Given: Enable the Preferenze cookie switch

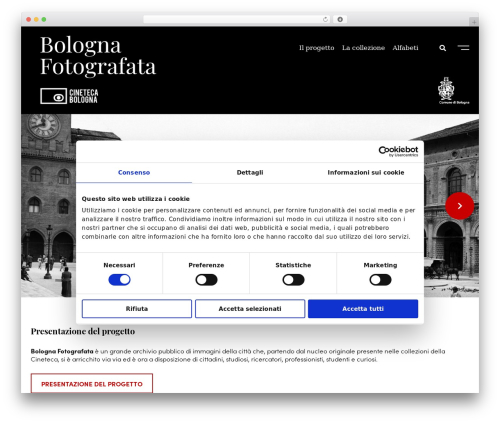Looking at the screenshot, I should tap(206, 280).
